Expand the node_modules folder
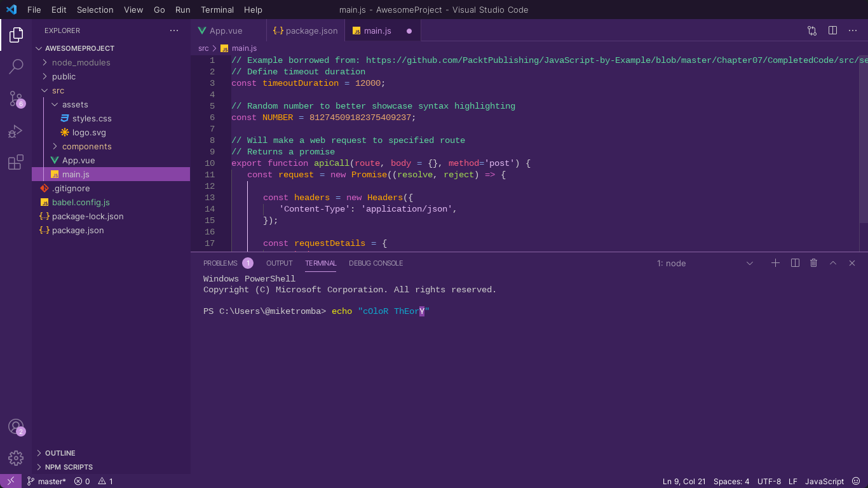Image resolution: width=868 pixels, height=488 pixels. pos(81,62)
